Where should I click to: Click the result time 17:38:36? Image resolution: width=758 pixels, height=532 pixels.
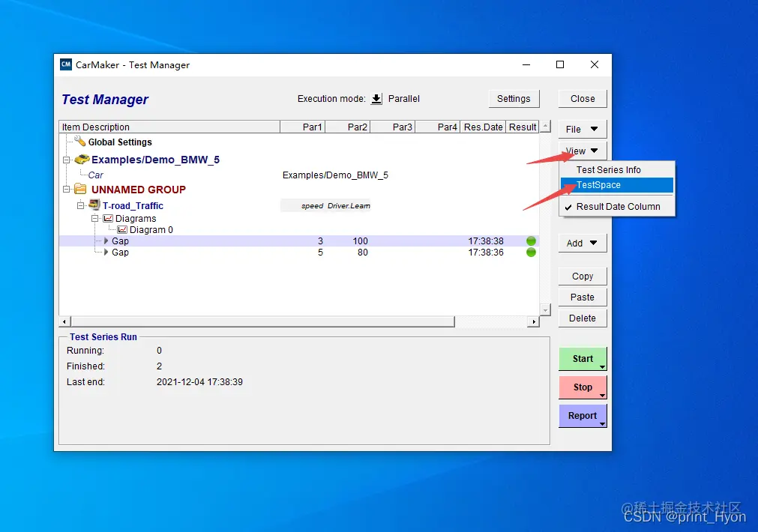pyautogui.click(x=486, y=253)
